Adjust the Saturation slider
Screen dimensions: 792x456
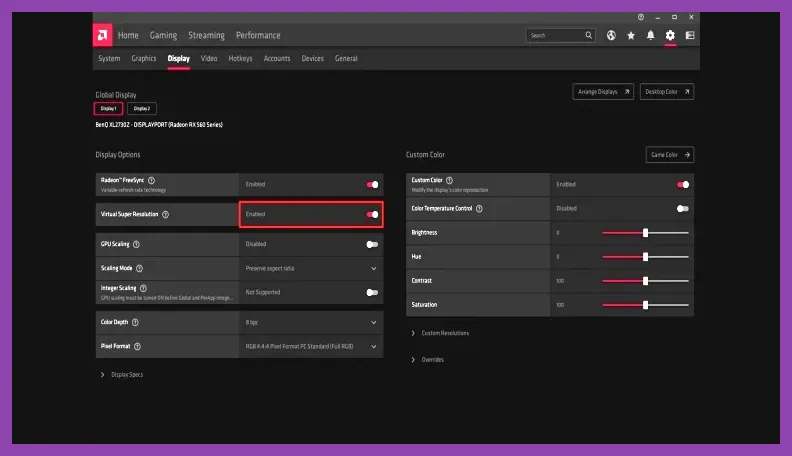(645, 305)
